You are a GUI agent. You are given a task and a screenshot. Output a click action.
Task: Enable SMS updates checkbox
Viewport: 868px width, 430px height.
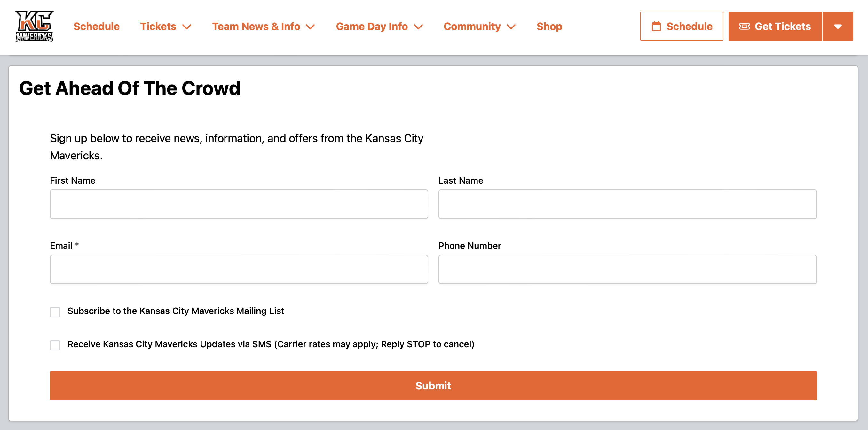tap(55, 345)
